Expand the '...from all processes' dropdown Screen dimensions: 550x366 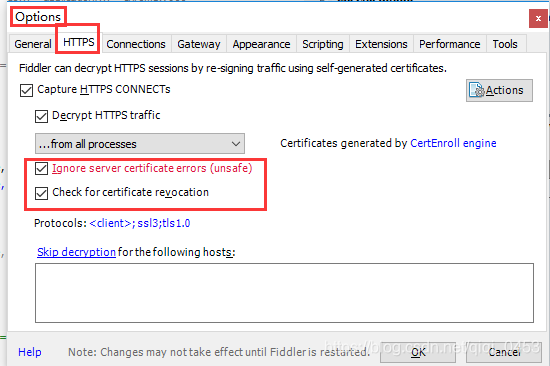(x=140, y=144)
